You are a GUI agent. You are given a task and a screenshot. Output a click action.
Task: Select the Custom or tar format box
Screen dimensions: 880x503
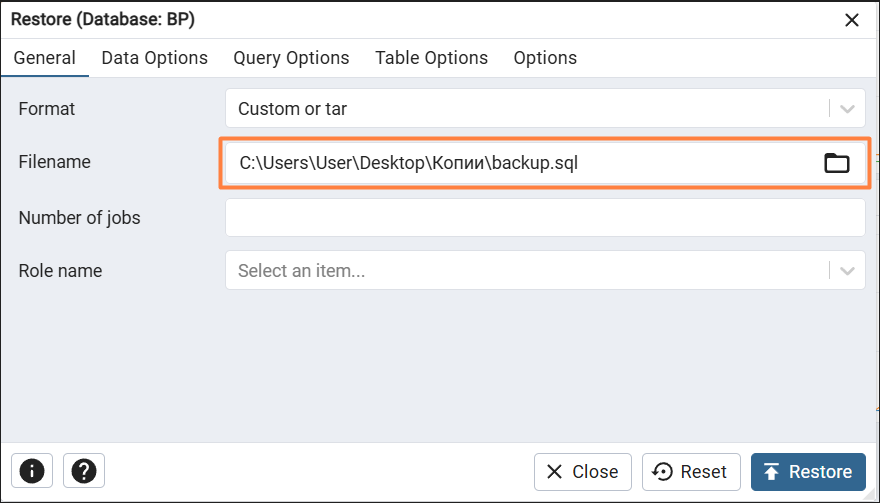click(x=545, y=108)
